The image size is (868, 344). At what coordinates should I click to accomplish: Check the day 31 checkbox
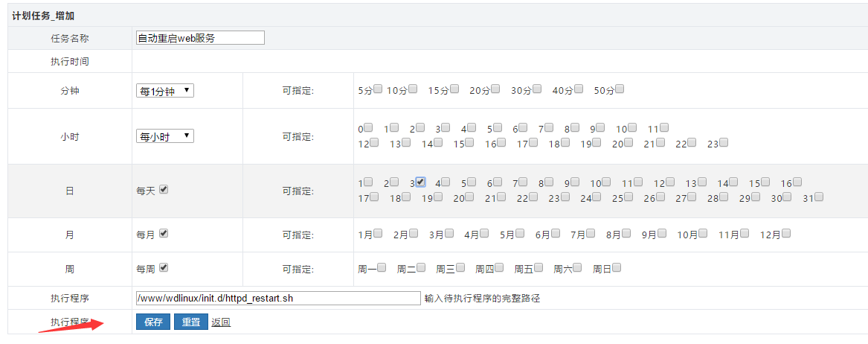[818, 197]
